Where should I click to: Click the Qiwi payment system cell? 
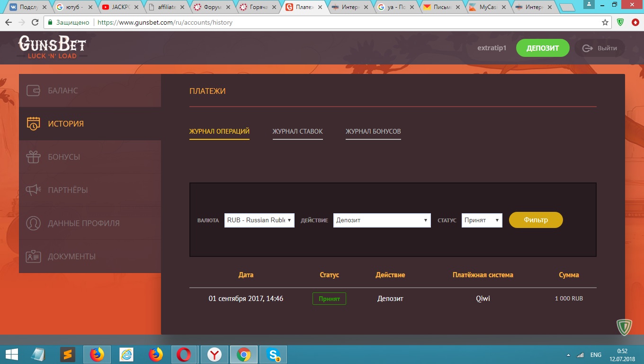pos(483,299)
